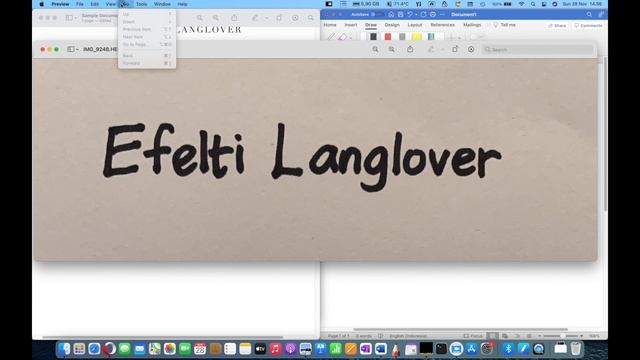Expand Eraser options dropdown in Word Draw ribbon
This screenshot has height=360, width=640.
351,38
